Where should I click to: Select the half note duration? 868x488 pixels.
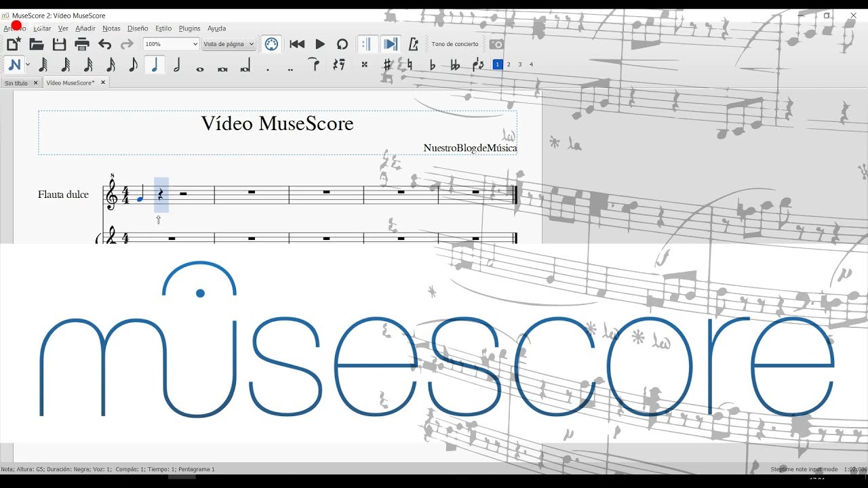[x=177, y=65]
